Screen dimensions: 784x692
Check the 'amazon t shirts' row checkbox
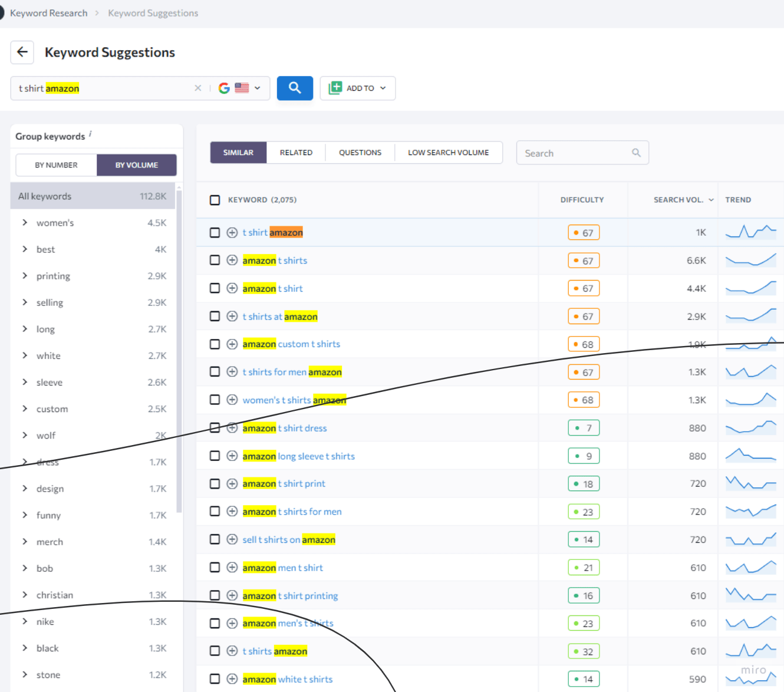coord(215,260)
